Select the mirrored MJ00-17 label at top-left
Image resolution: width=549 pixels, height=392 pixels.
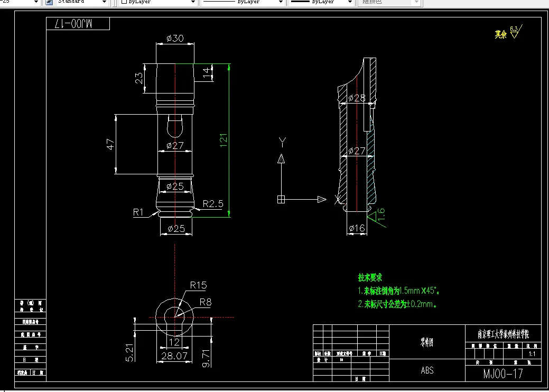point(73,23)
